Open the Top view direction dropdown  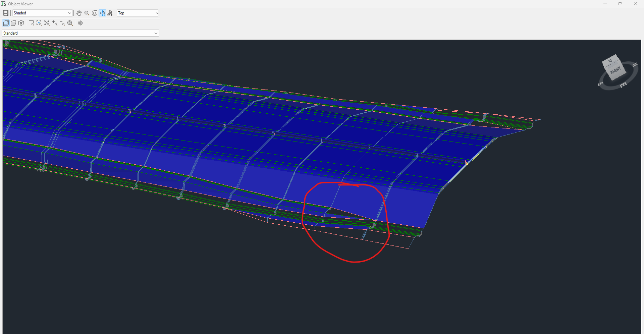[x=157, y=13]
